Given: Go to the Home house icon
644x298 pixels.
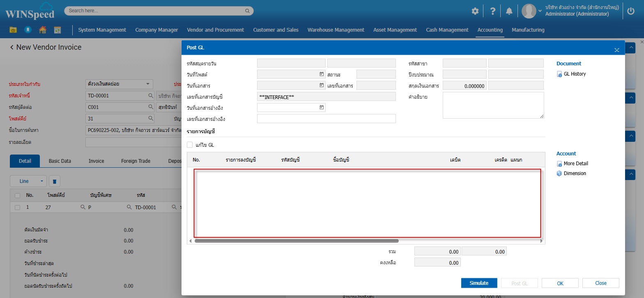Looking at the screenshot, I should pyautogui.click(x=42, y=30).
